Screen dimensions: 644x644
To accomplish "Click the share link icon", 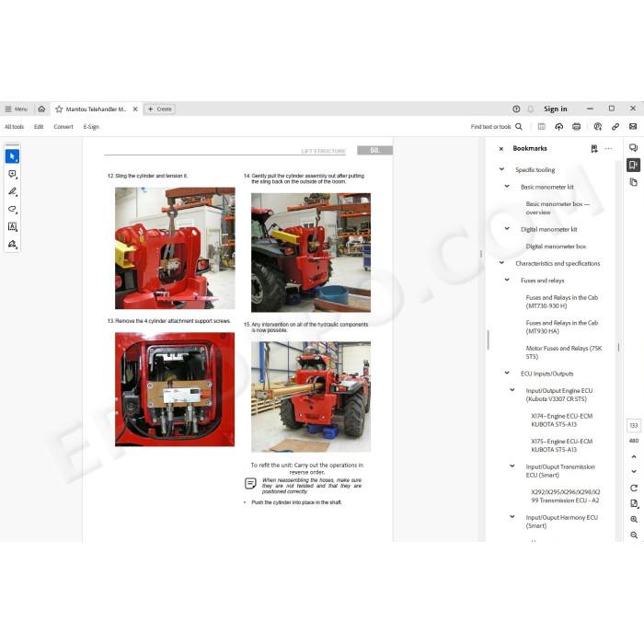I will point(615,127).
